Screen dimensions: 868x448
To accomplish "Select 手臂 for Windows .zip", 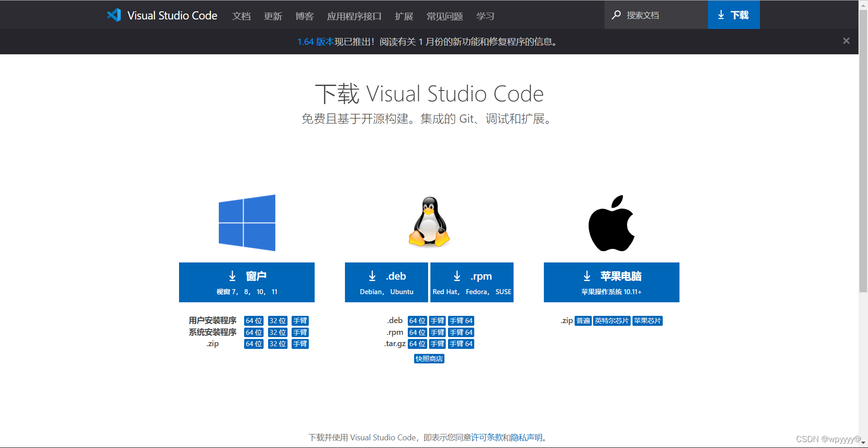I will click(x=300, y=344).
